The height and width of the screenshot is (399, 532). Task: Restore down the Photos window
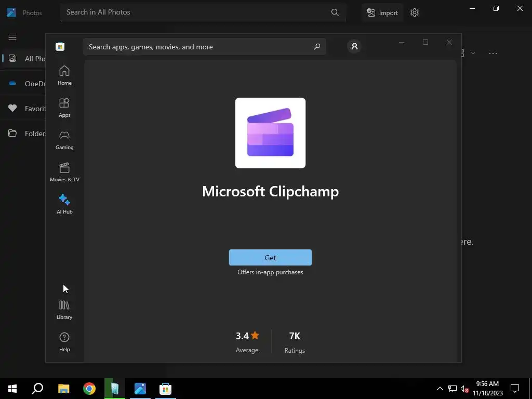pos(496,8)
